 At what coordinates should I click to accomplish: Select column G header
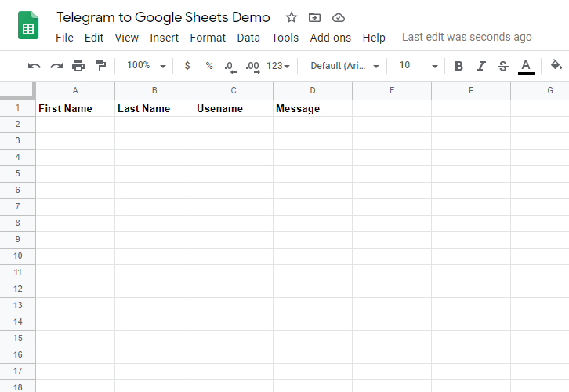540,90
